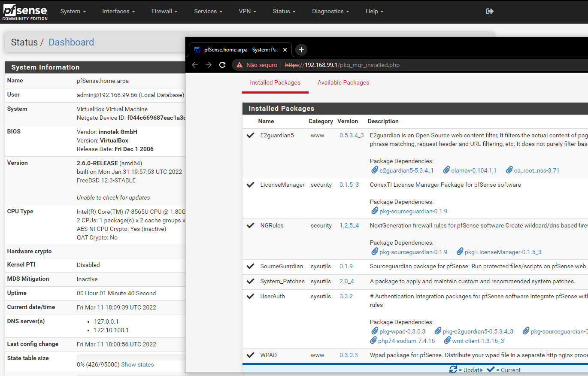The image size is (588, 376).
Task: Click the uptime value text
Action: coord(116,293)
